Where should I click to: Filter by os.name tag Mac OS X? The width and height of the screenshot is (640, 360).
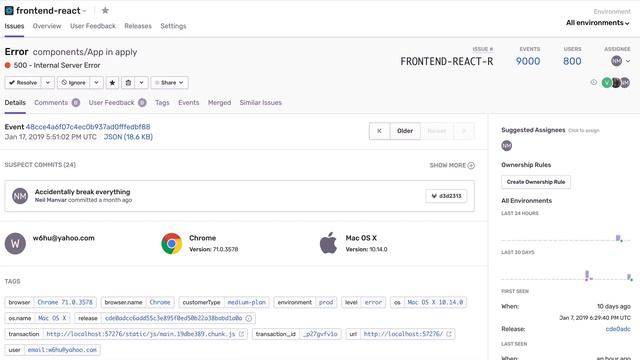(52, 318)
